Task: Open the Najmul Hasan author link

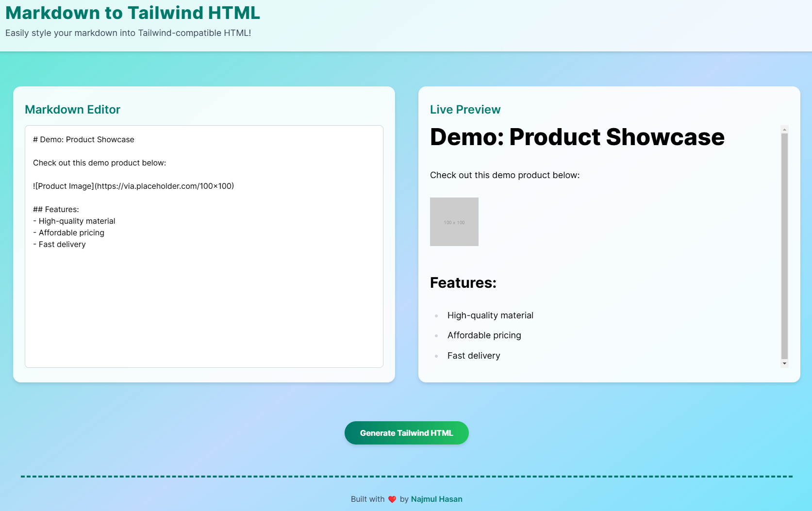Action: 436,499
